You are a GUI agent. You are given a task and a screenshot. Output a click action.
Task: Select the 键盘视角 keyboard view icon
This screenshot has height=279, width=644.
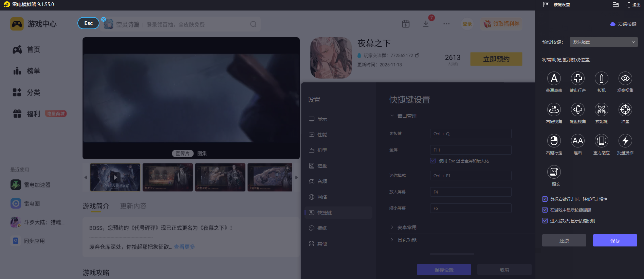tap(577, 109)
